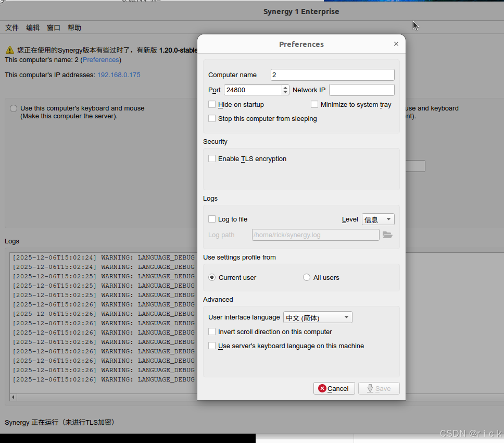Enable Use server's keyboard language option
The height and width of the screenshot is (443, 504).
[212, 346]
